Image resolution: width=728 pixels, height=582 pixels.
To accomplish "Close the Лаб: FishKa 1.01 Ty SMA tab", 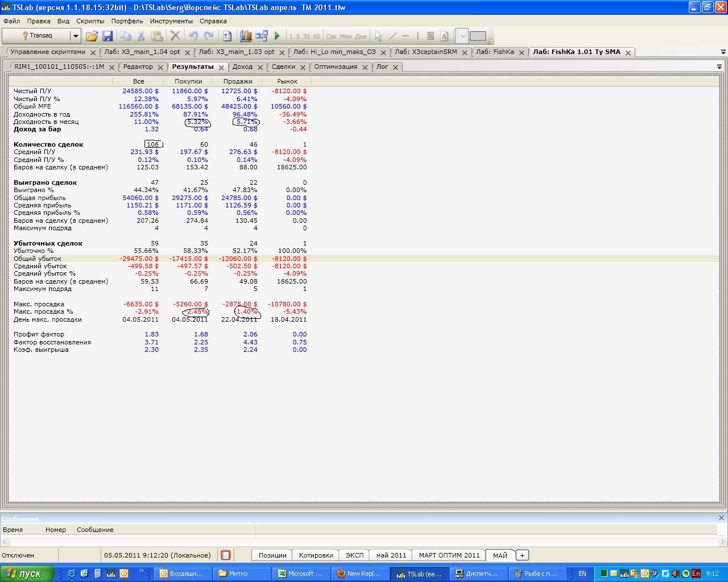I will pyautogui.click(x=628, y=52).
